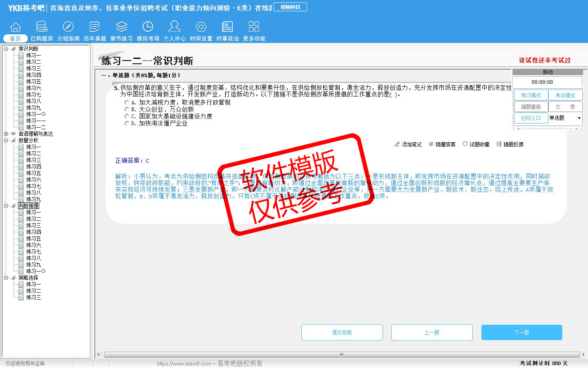The height and width of the screenshot is (368, 588).
Task: Open 练习九 under 数量分析
Action: click(x=33, y=199)
